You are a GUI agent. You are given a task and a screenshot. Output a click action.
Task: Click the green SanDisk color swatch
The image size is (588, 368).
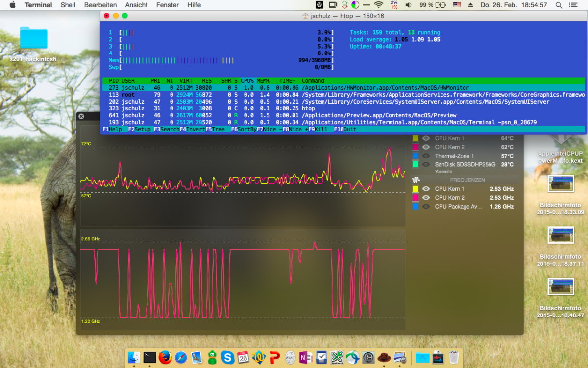(416, 165)
